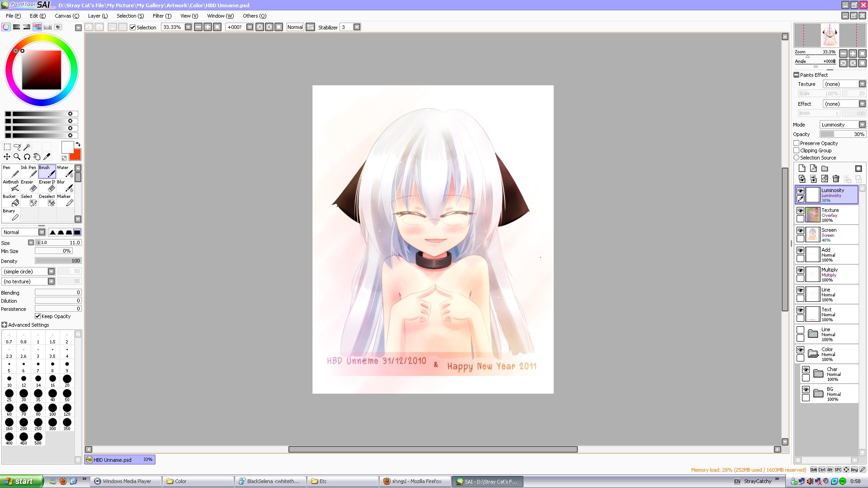Uncheck the Keep Opacity checkbox
Viewport: 868px width, 488px height.
click(x=38, y=316)
